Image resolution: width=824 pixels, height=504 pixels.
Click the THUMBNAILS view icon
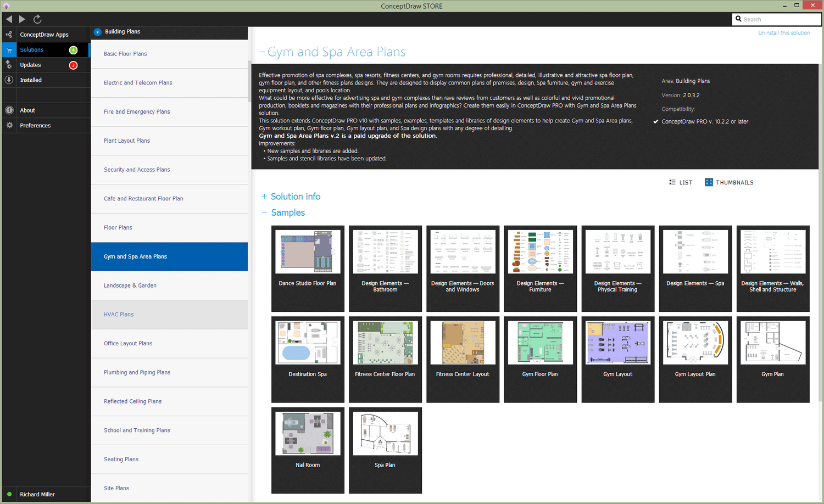pyautogui.click(x=709, y=182)
